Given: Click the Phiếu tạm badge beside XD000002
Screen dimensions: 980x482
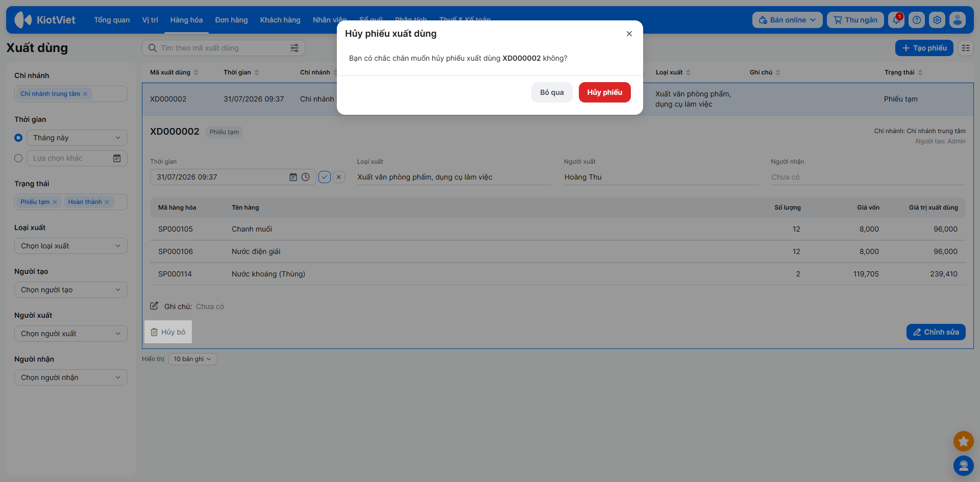Looking at the screenshot, I should (x=224, y=132).
